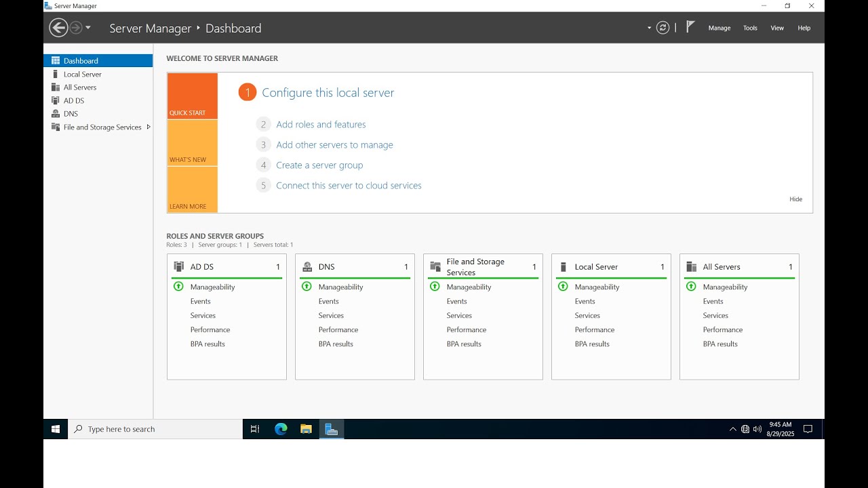Open the Tools menu
Screen dimensions: 868x488
[x=750, y=28]
